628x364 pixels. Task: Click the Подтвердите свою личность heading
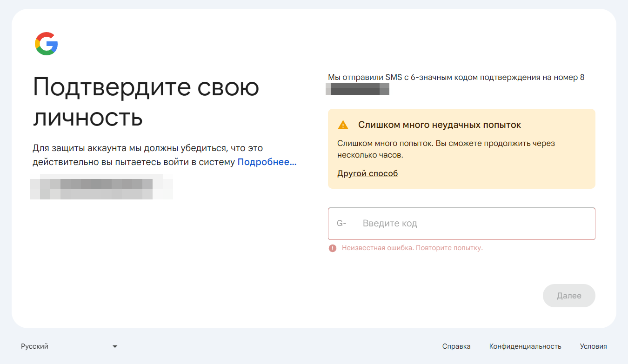pyautogui.click(x=146, y=102)
